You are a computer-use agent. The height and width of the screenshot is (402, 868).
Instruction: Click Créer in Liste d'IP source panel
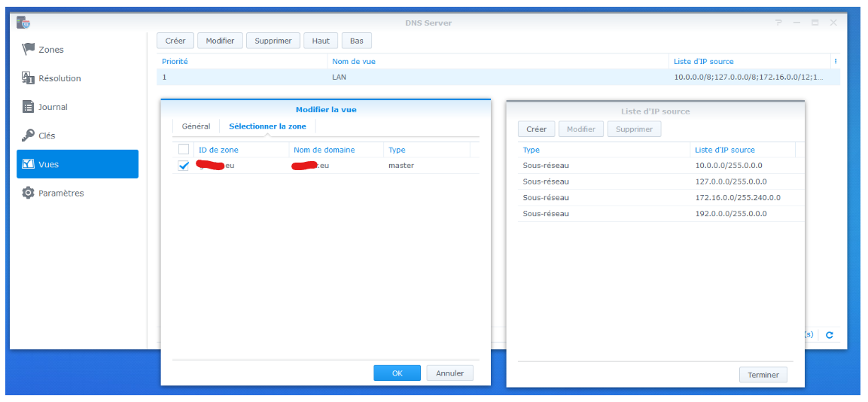click(x=536, y=129)
